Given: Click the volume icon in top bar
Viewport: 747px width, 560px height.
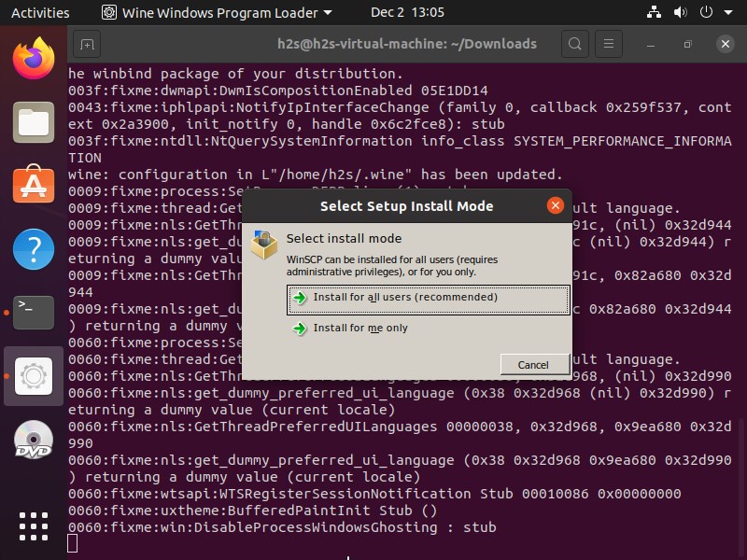Looking at the screenshot, I should point(681,12).
